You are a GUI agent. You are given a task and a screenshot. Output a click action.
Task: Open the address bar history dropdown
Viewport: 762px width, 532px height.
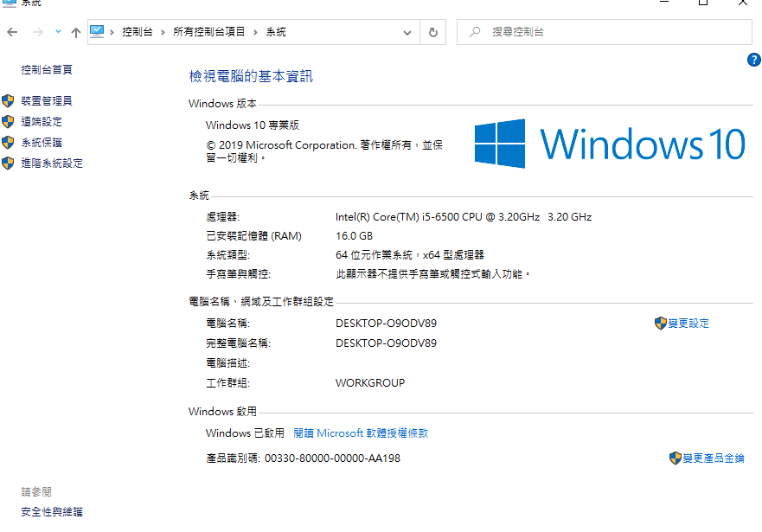click(x=407, y=32)
